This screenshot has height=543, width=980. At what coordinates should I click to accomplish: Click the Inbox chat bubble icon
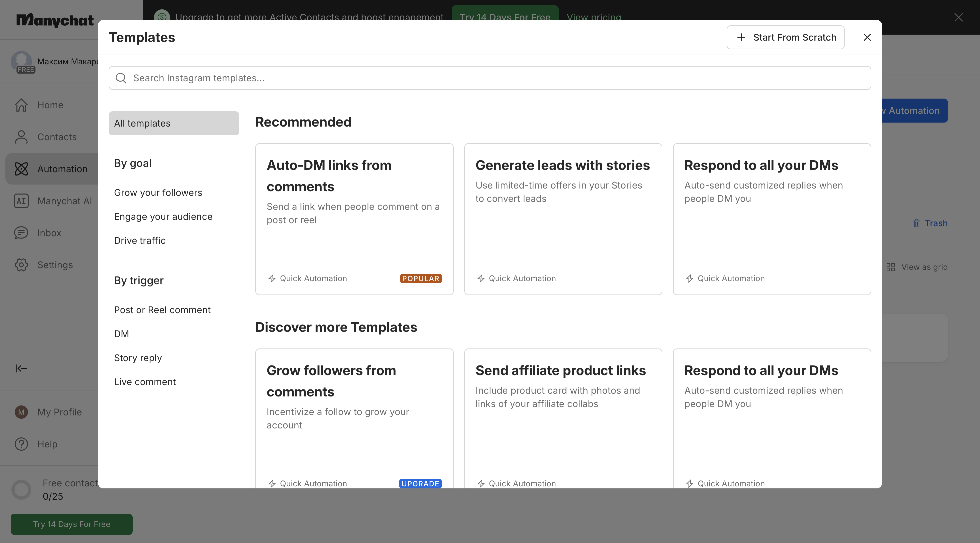coord(21,233)
